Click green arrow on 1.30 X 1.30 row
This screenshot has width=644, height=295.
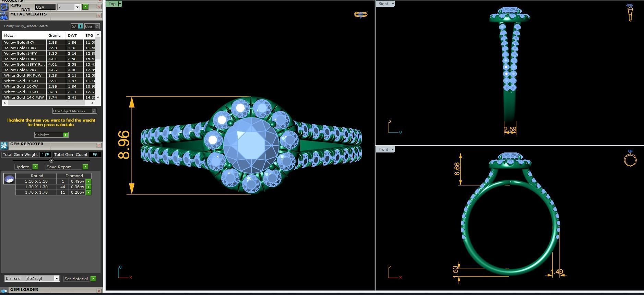(x=88, y=187)
